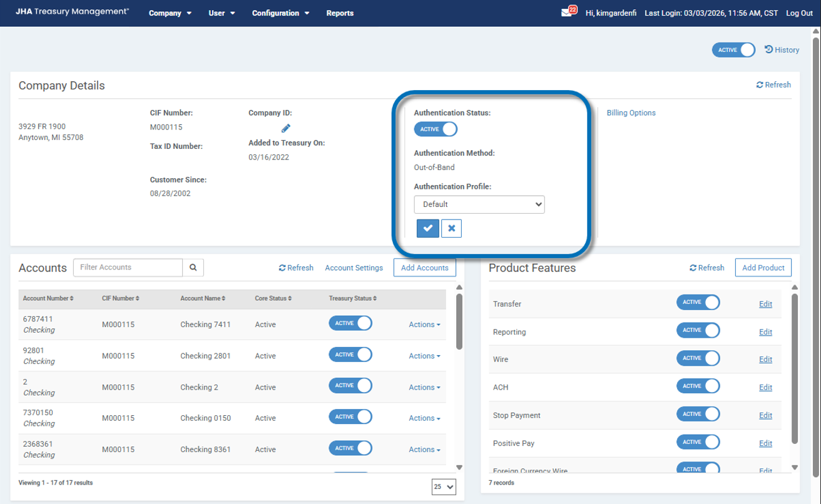Open the Reports menu item

(x=340, y=13)
